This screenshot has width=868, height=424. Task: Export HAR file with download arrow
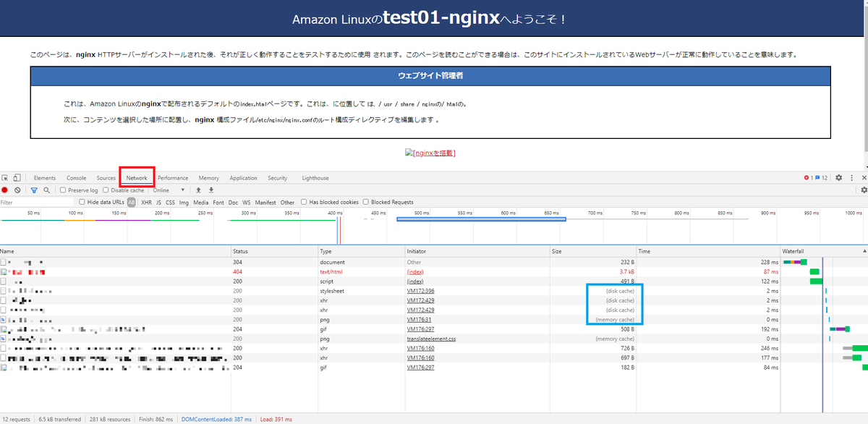click(211, 190)
